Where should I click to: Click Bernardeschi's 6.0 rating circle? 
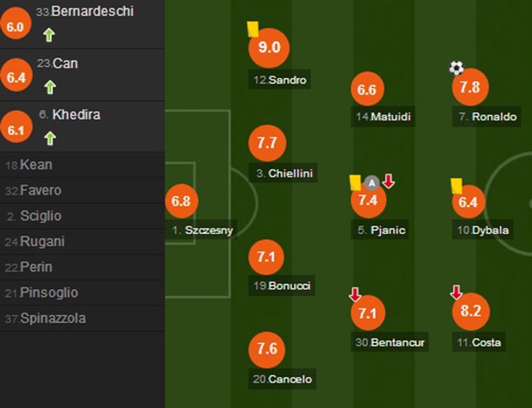[x=16, y=27]
